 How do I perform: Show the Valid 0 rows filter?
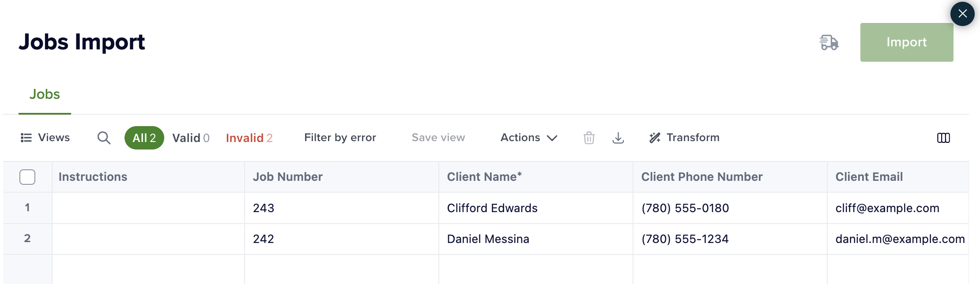point(191,138)
